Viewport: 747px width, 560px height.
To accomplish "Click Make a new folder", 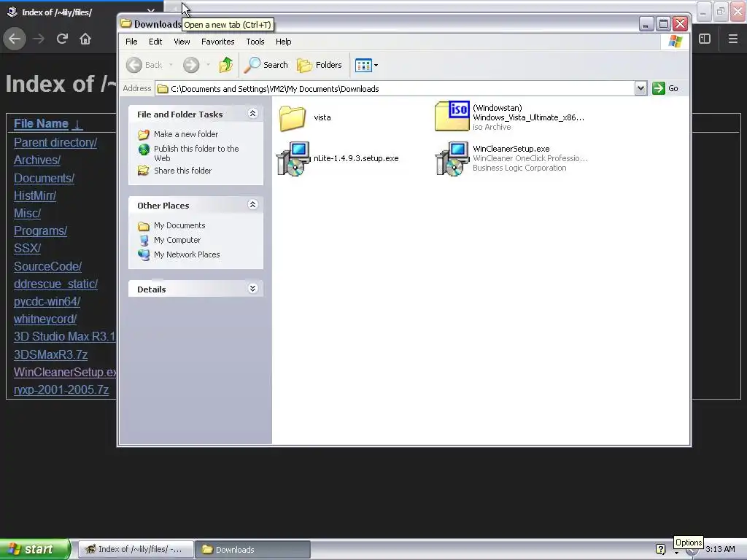I will coord(186,134).
